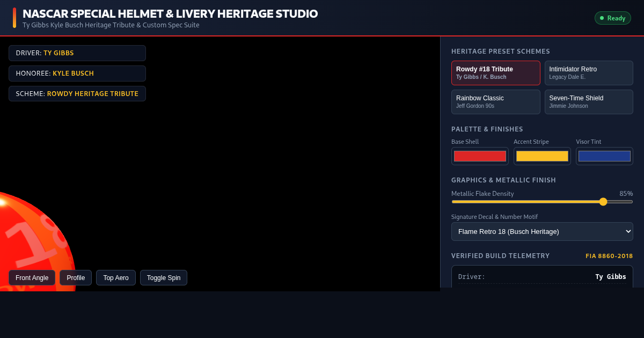Open the Visor Tint color swatch
Image resolution: width=644 pixels, height=338 pixels.
(604, 156)
